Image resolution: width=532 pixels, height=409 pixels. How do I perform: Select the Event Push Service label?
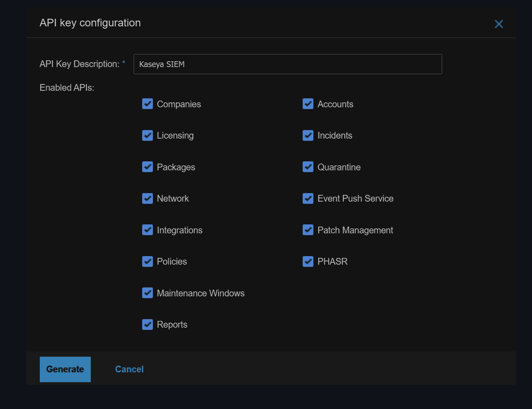pyautogui.click(x=355, y=198)
